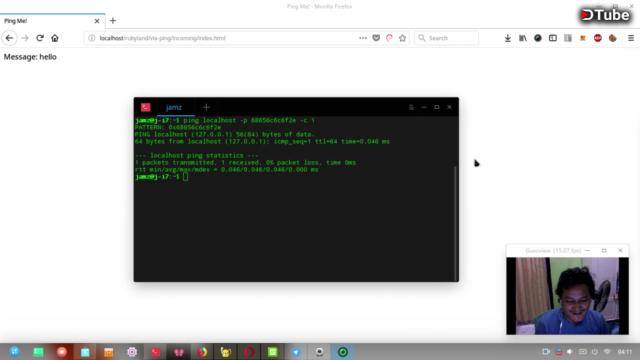This screenshot has height=360, width=640.
Task: Open the Library bookshelf icon
Action: (x=523, y=38)
